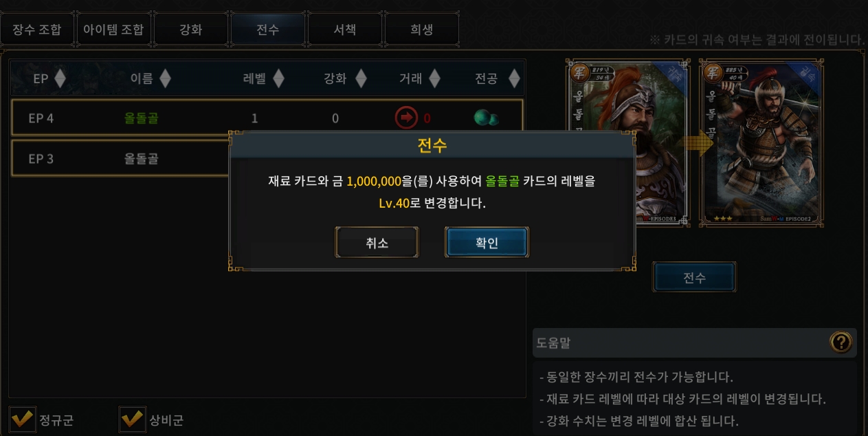Sort by 이름 column arrows
Screen dimensions: 868x436
click(x=165, y=78)
